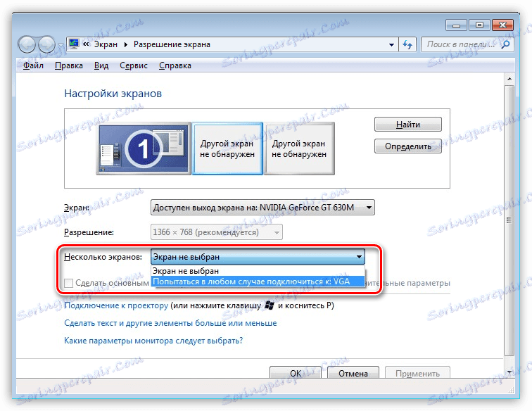Minimize the window
Screen dimensions: 532x411
click(456, 25)
